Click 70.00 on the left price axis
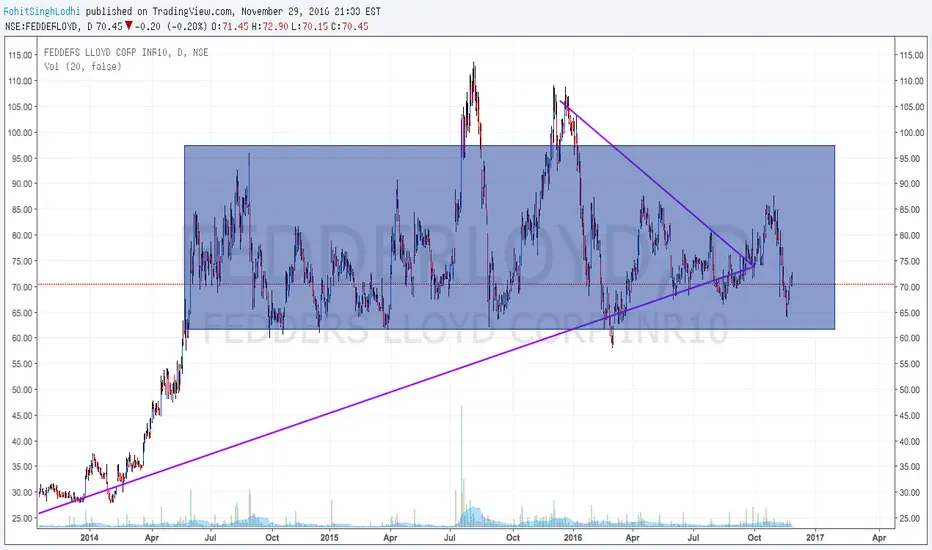Viewport: 932px width, 550px height. [22, 287]
